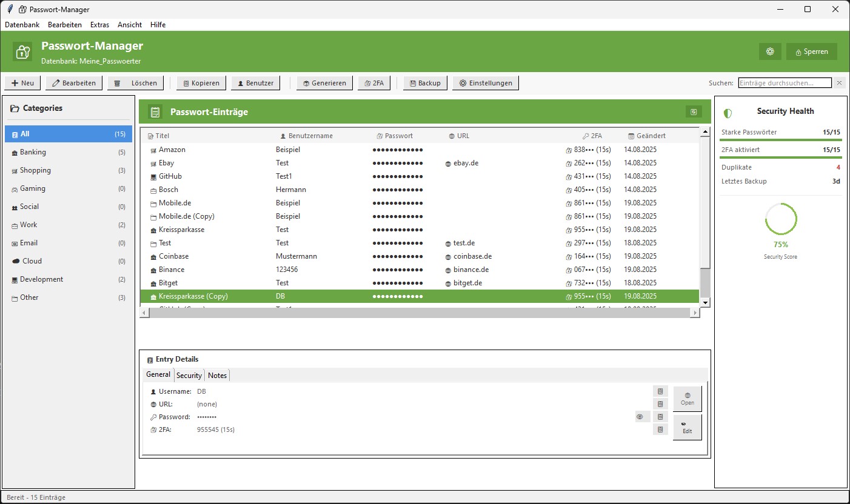Start a Backup of the database
This screenshot has height=504, width=850.
(x=425, y=83)
